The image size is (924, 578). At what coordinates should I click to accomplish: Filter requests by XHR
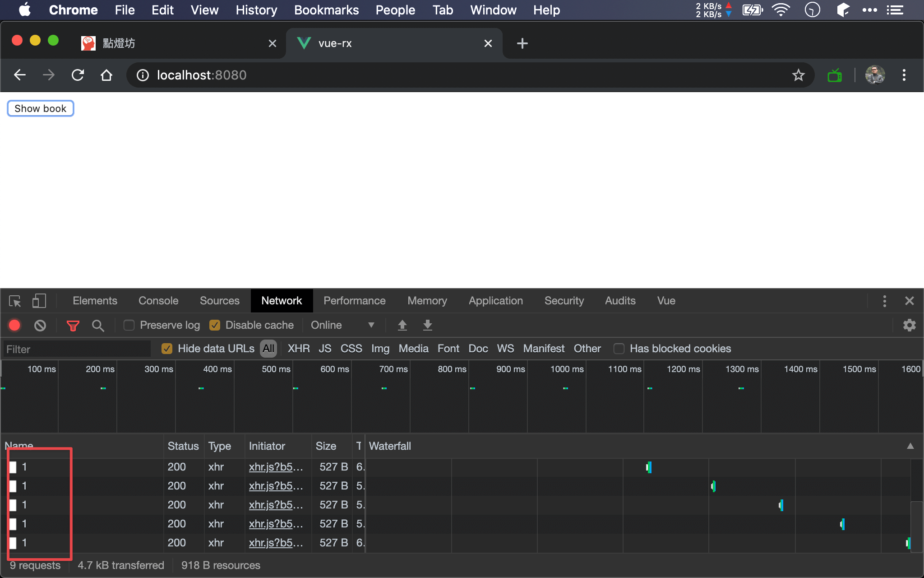(299, 349)
